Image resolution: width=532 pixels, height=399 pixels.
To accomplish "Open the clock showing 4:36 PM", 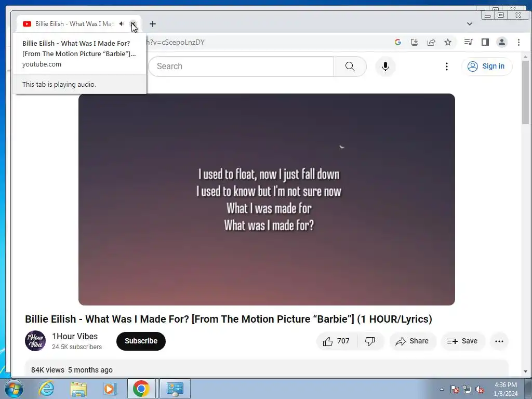I will tap(506, 389).
